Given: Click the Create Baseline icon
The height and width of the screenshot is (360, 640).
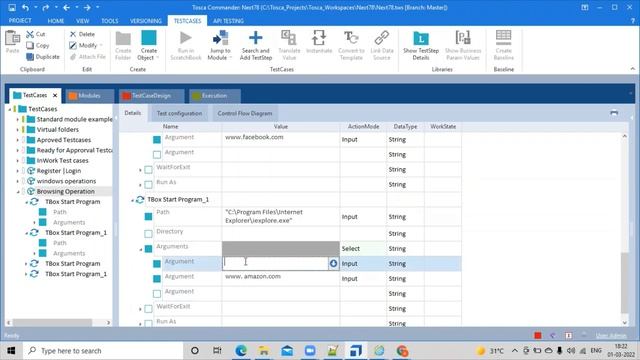Looking at the screenshot, I should pos(503,38).
